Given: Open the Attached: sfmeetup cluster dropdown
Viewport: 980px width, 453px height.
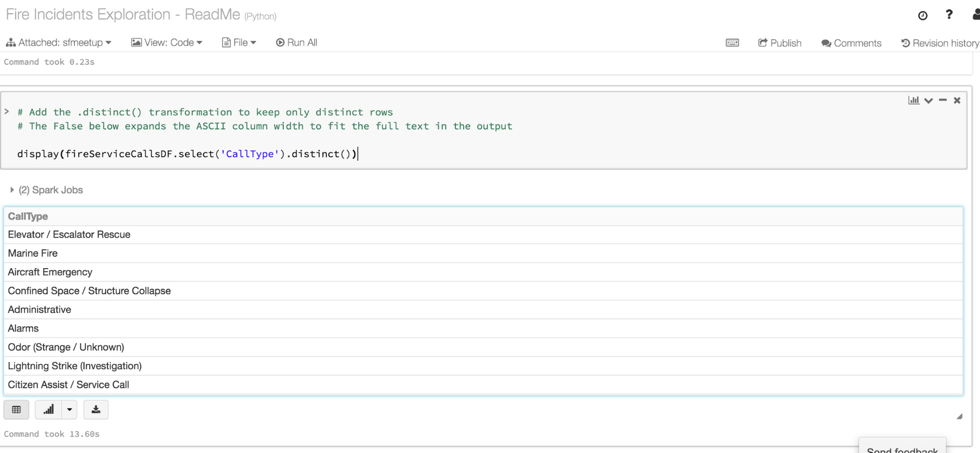Looking at the screenshot, I should coord(59,43).
